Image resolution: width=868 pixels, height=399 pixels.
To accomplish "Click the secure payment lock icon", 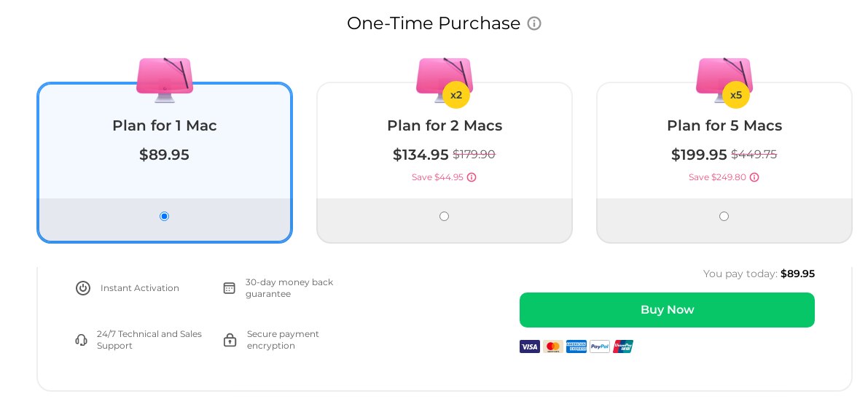I will (230, 340).
